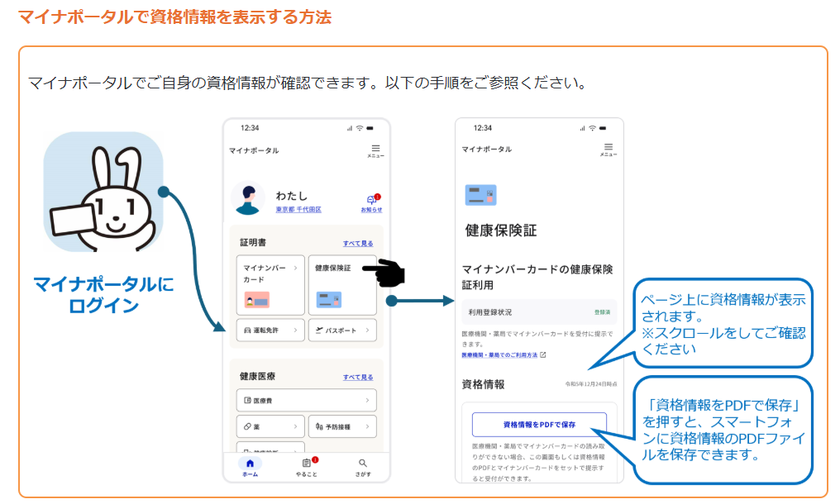Click すべて見る link in 証明書 section
The image size is (840, 504).
pyautogui.click(x=358, y=244)
